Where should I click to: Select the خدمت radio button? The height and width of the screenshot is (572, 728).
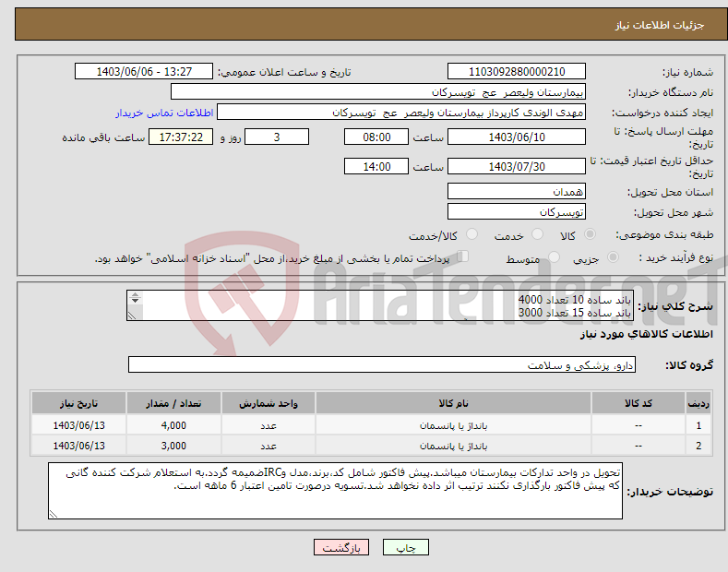point(537,234)
